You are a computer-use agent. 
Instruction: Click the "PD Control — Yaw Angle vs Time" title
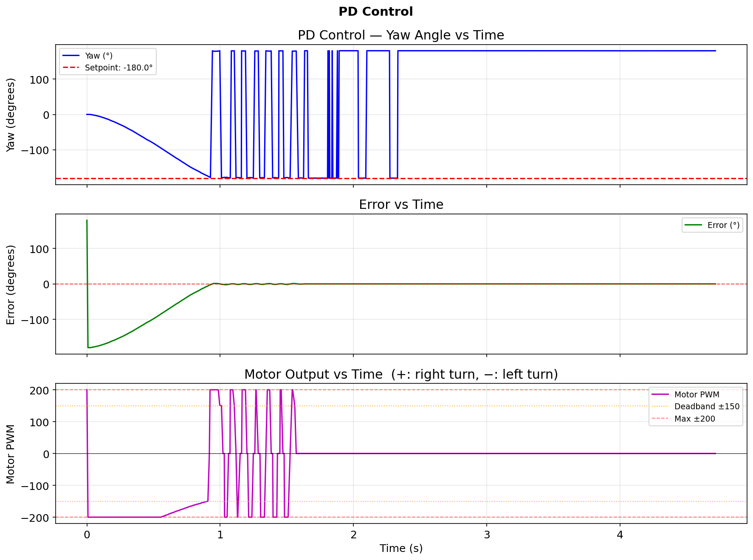click(x=400, y=35)
